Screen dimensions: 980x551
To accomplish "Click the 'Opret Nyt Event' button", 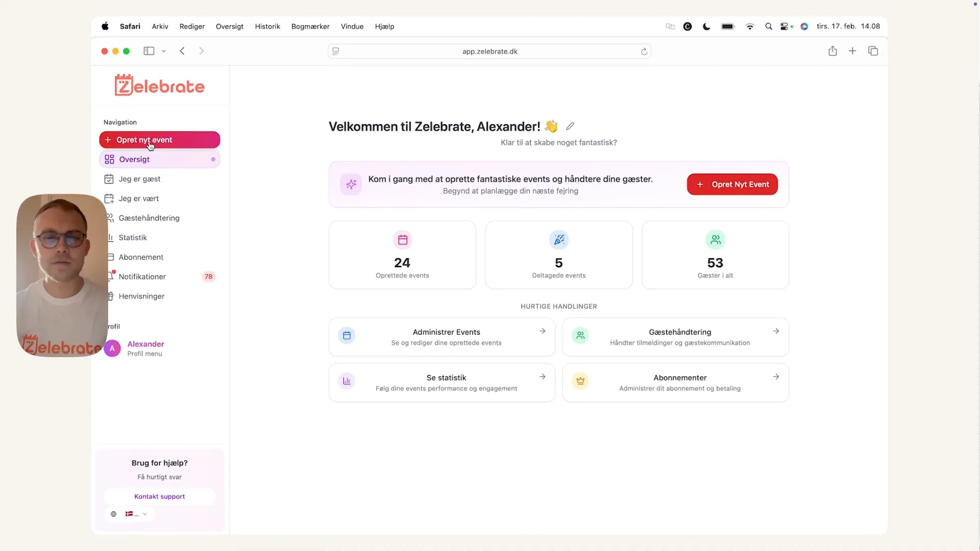I will pos(732,184).
